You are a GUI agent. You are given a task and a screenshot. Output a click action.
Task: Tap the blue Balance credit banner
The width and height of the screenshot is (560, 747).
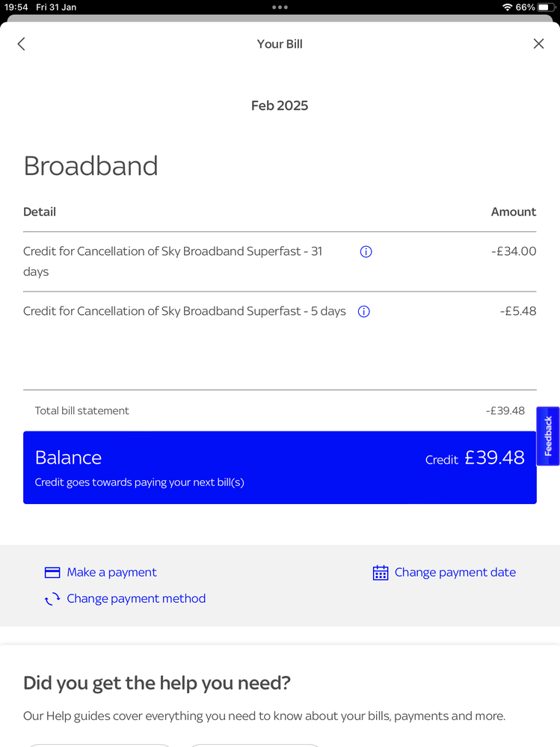(280, 467)
